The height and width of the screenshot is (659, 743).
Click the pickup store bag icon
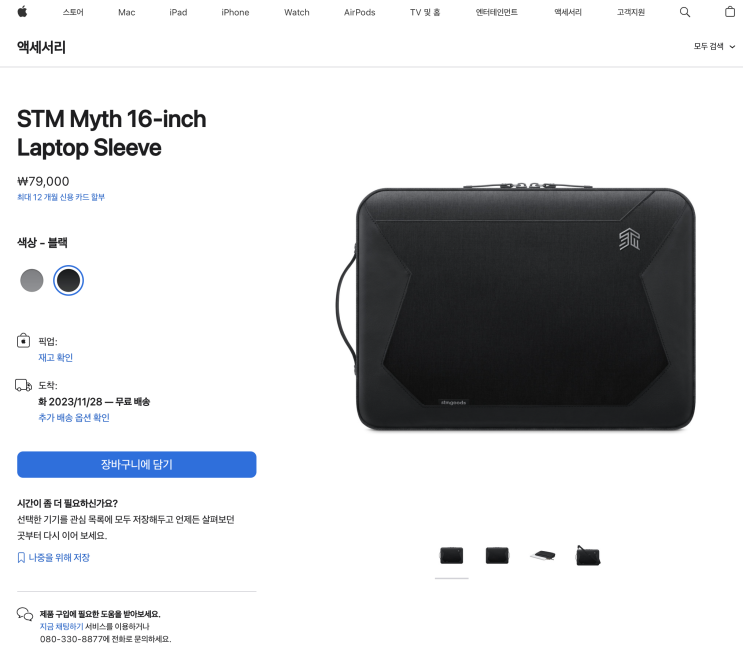click(x=23, y=341)
